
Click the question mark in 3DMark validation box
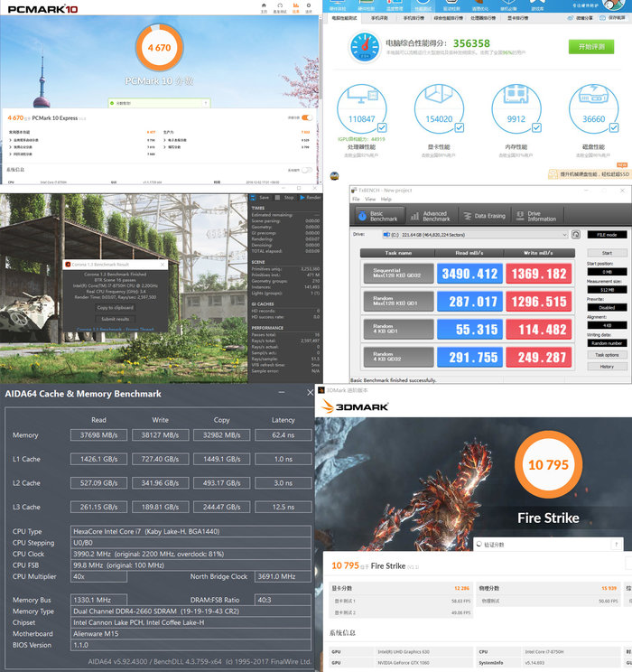(616, 545)
